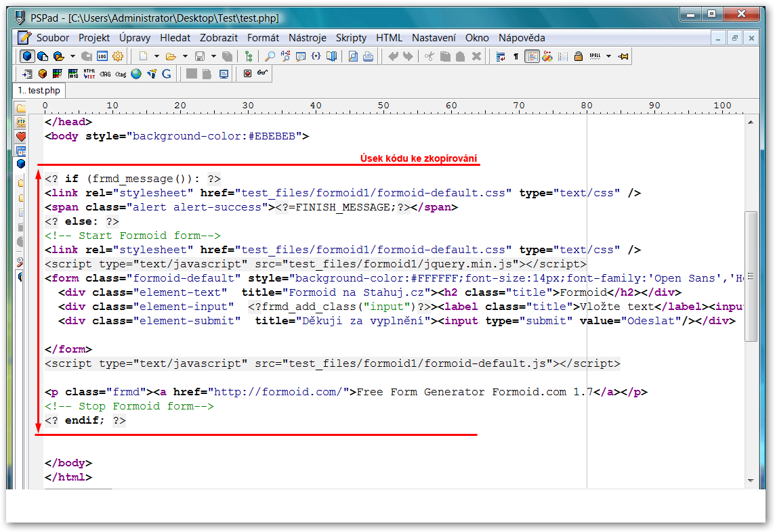Click the book bookmarks icon
Viewport: 775px width, 532px height.
(x=332, y=56)
